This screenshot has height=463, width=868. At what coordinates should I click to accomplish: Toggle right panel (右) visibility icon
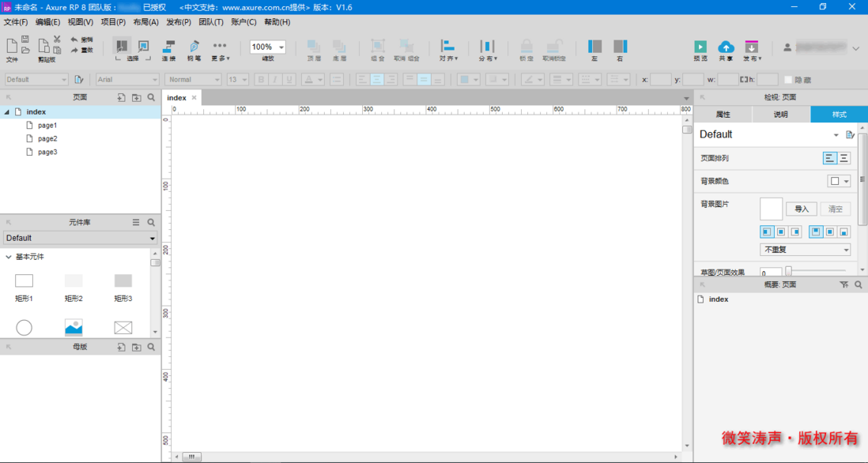point(620,47)
